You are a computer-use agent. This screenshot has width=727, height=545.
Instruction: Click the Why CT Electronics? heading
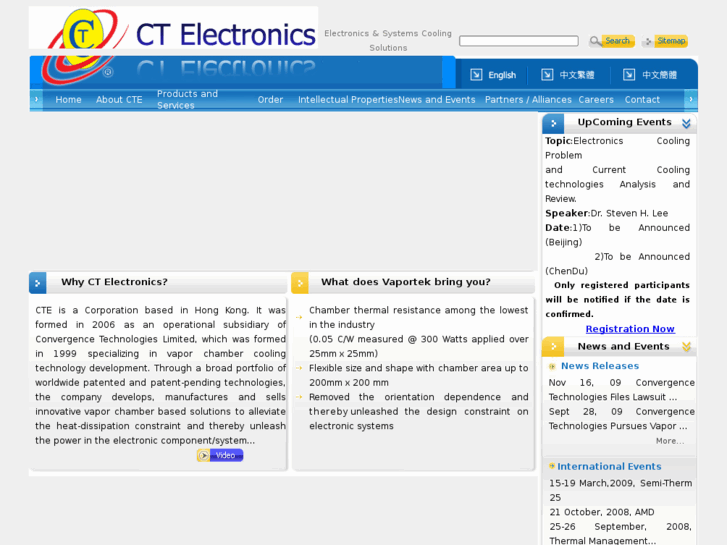tap(114, 282)
